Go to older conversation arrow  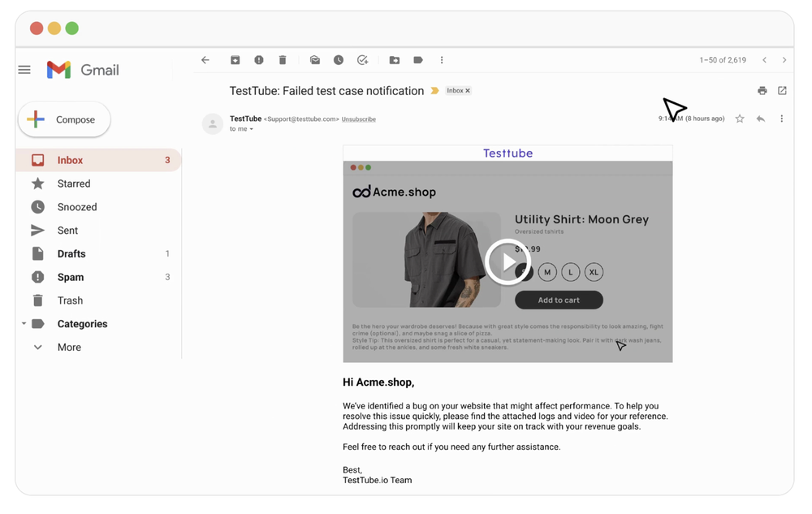[784, 60]
